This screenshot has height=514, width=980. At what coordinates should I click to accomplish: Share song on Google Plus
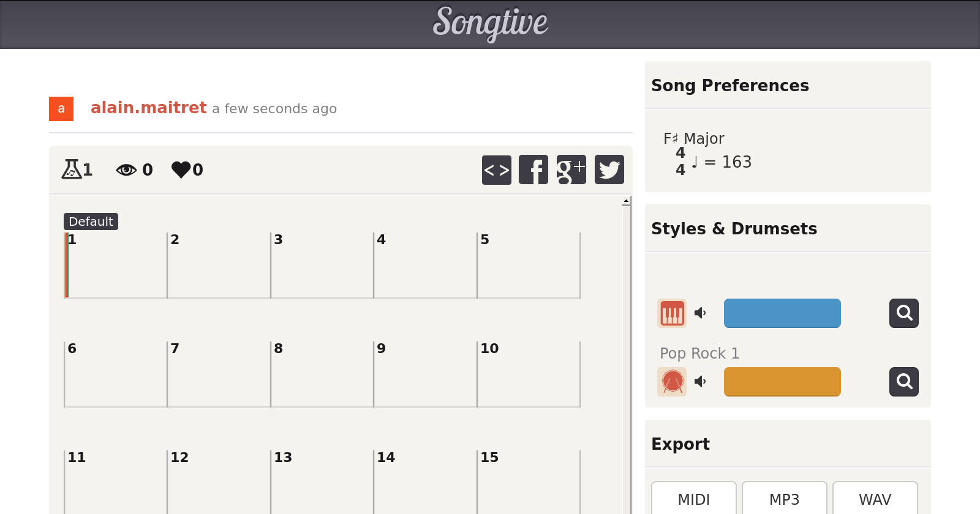[x=571, y=169]
